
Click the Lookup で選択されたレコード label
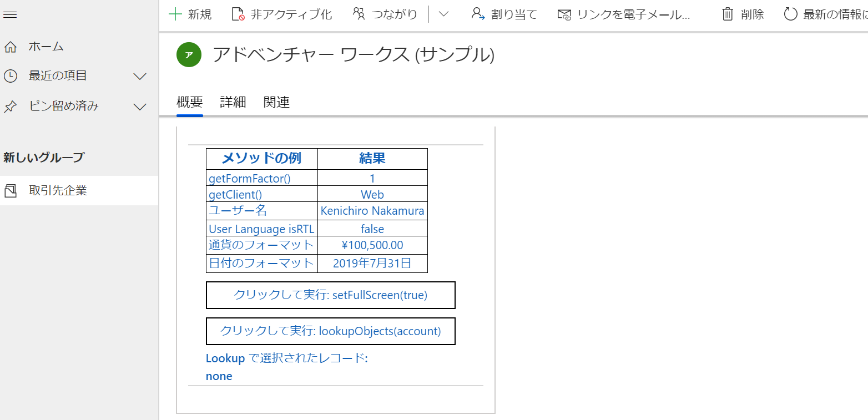[x=287, y=358]
